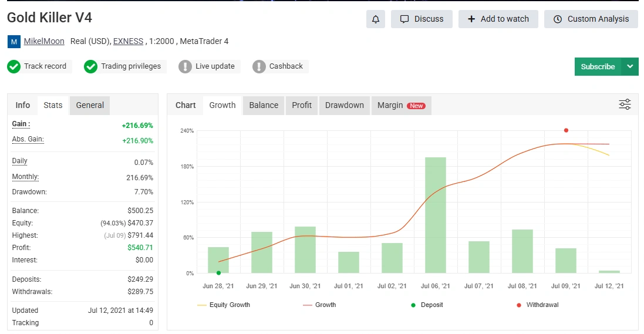Click the notification bell icon

(376, 19)
